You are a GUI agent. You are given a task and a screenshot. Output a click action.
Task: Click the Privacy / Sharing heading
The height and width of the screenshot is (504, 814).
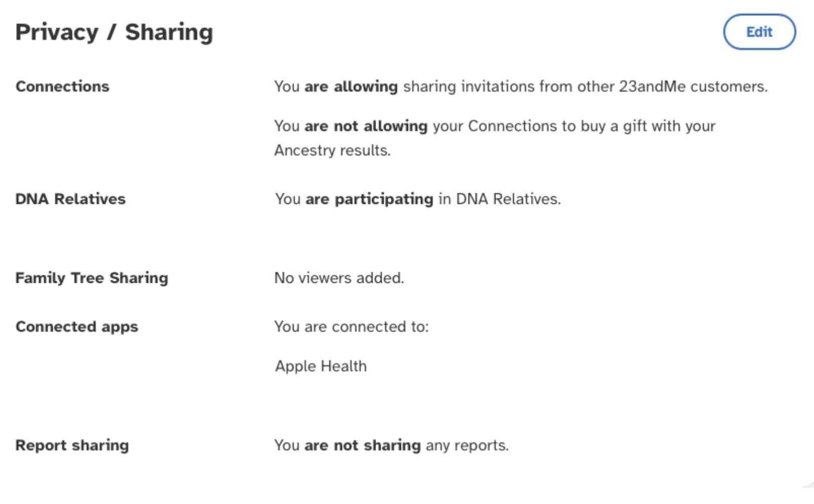pyautogui.click(x=114, y=32)
